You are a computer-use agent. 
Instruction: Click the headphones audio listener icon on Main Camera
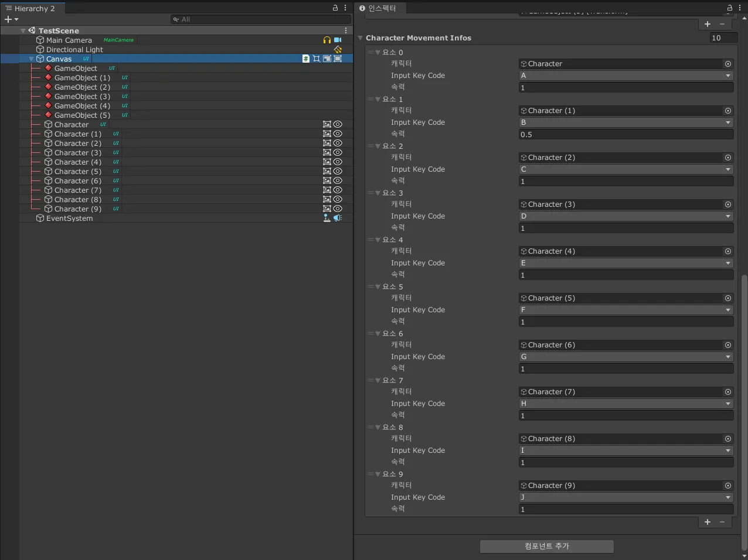(x=327, y=40)
